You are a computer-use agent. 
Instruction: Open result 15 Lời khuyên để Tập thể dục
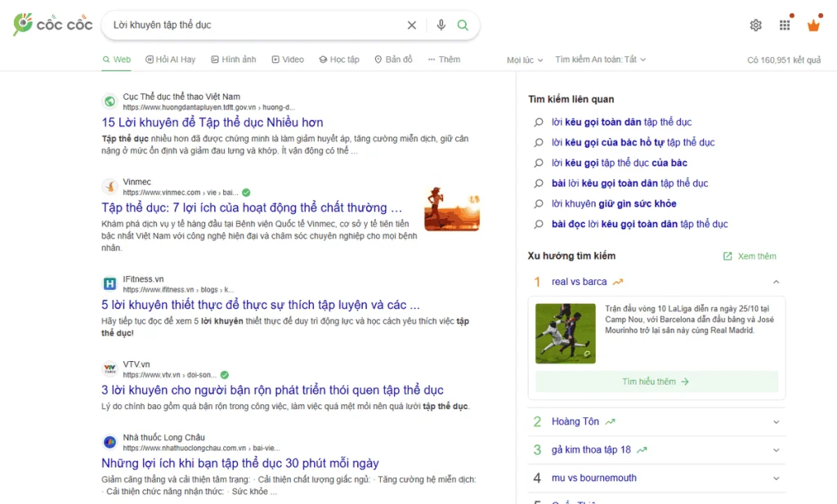(x=213, y=123)
